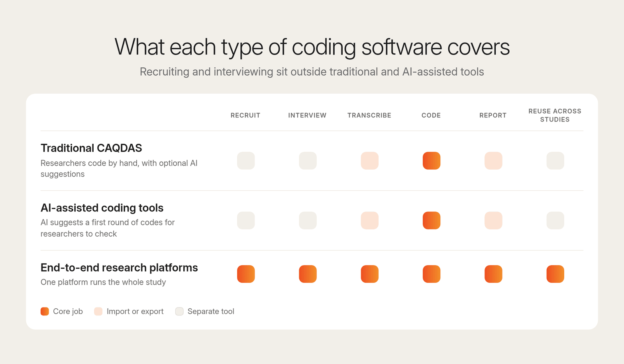This screenshot has height=364, width=624.
Task: Click Traditional CAQDAS Reuse Across Studies square
Action: tap(555, 160)
